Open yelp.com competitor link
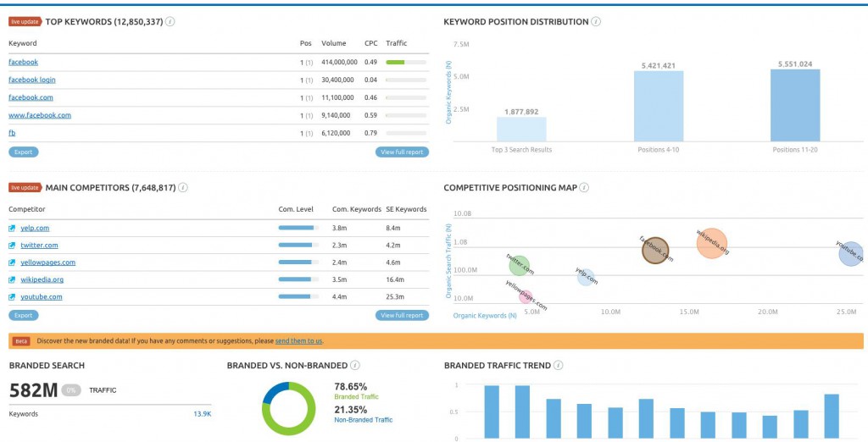The image size is (868, 442). pos(35,228)
